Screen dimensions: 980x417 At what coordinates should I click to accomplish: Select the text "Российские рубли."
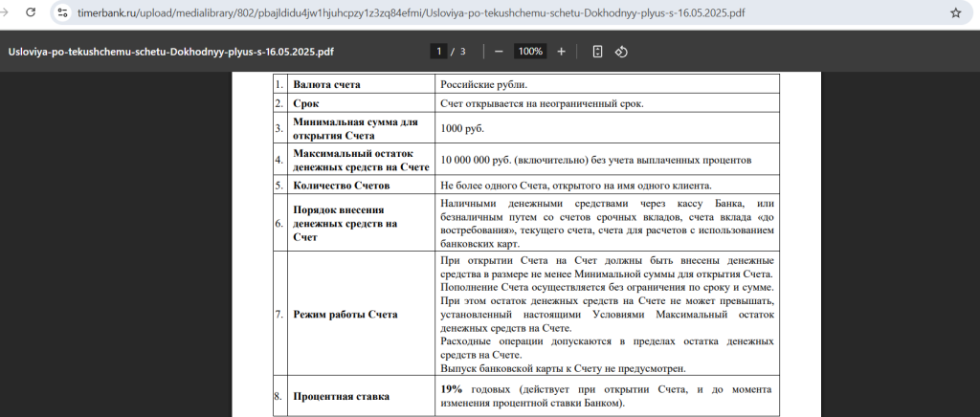click(483, 84)
